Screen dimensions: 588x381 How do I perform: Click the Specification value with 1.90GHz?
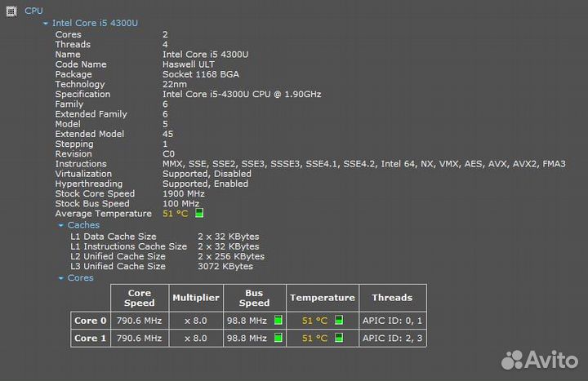242,94
